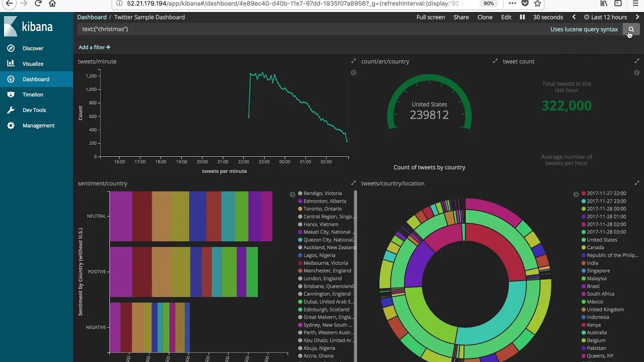Viewport: 644px width, 362px height.
Task: Collapse the tweets/country/location legend
Action: (x=576, y=195)
